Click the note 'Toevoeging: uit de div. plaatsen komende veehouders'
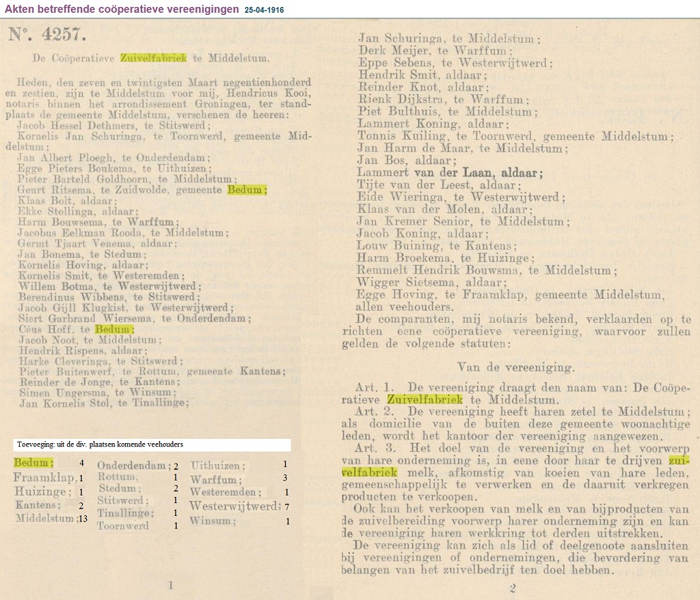The width and height of the screenshot is (700, 600). click(x=100, y=445)
